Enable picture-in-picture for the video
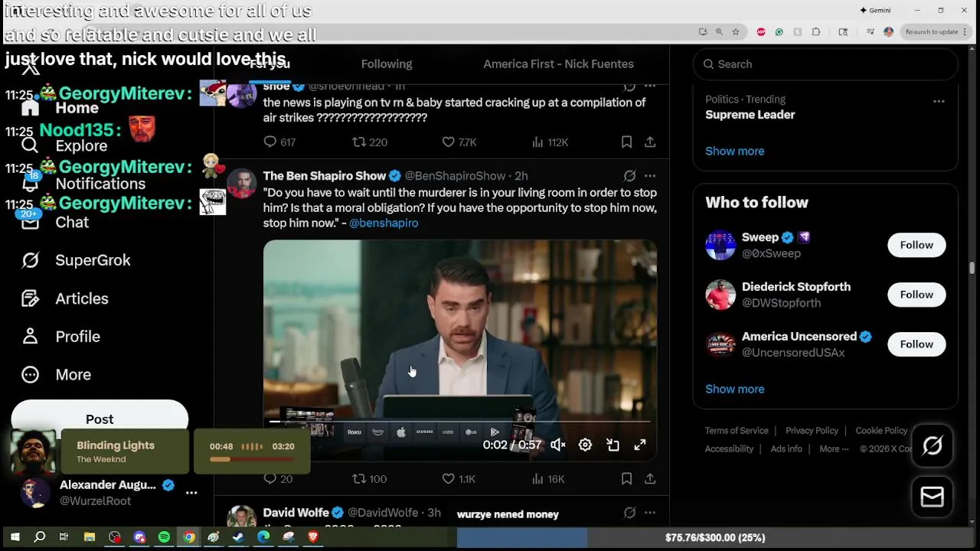Screen dimensions: 980x551 (612, 445)
